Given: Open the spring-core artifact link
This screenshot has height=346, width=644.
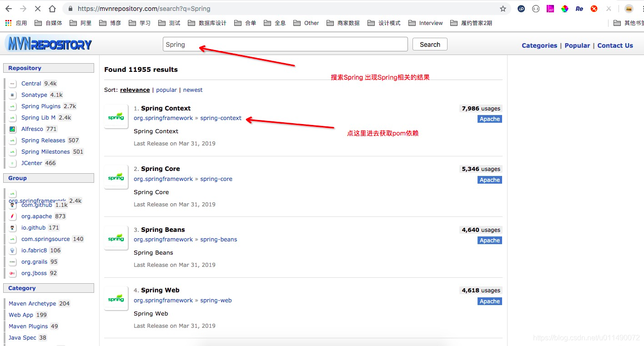Looking at the screenshot, I should 216,179.
